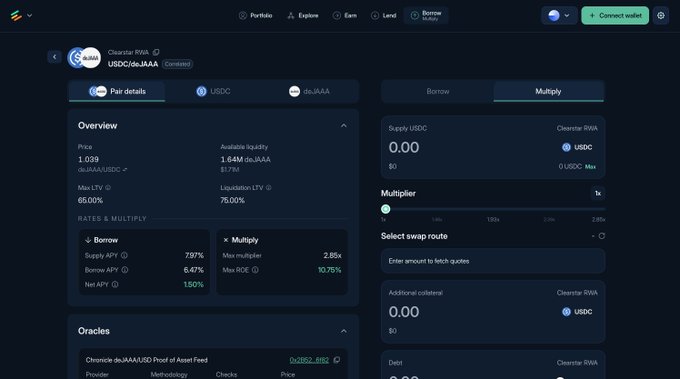Open the network selector dropdown

point(559,16)
